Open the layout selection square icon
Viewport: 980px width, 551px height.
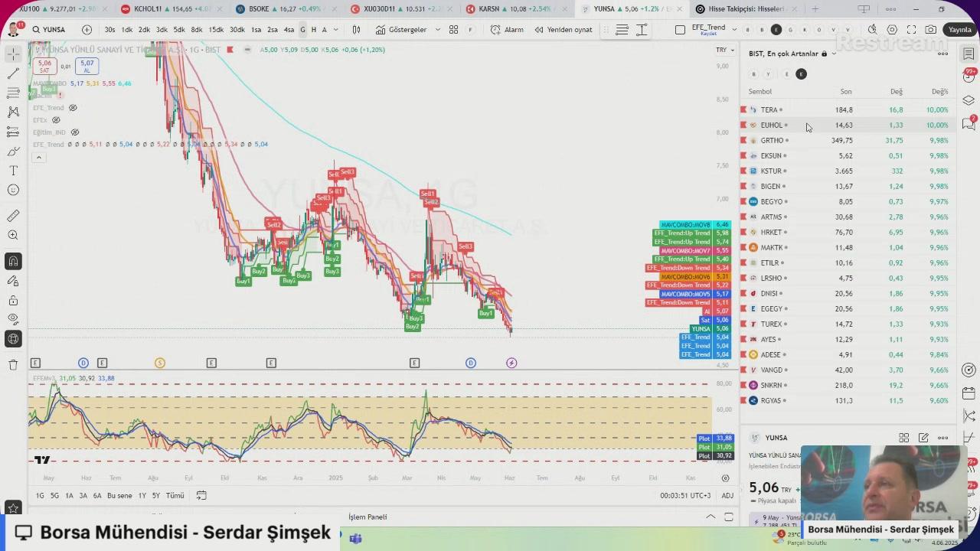pos(680,30)
